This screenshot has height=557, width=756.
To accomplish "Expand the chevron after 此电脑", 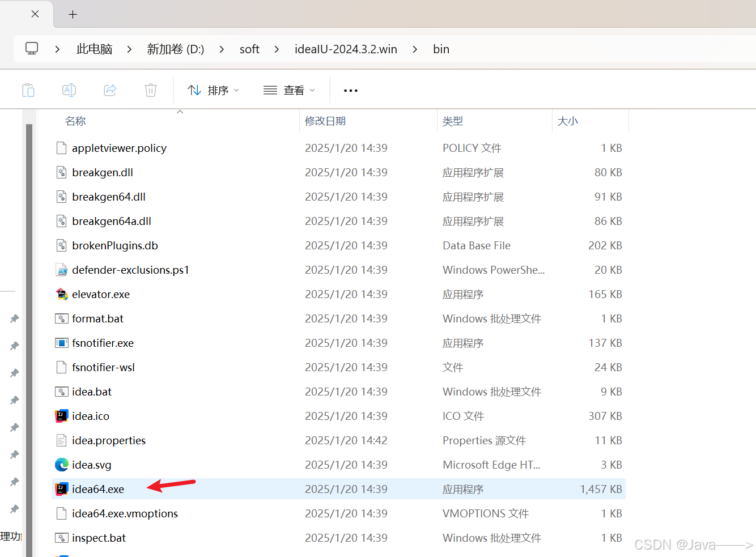I will tap(129, 49).
